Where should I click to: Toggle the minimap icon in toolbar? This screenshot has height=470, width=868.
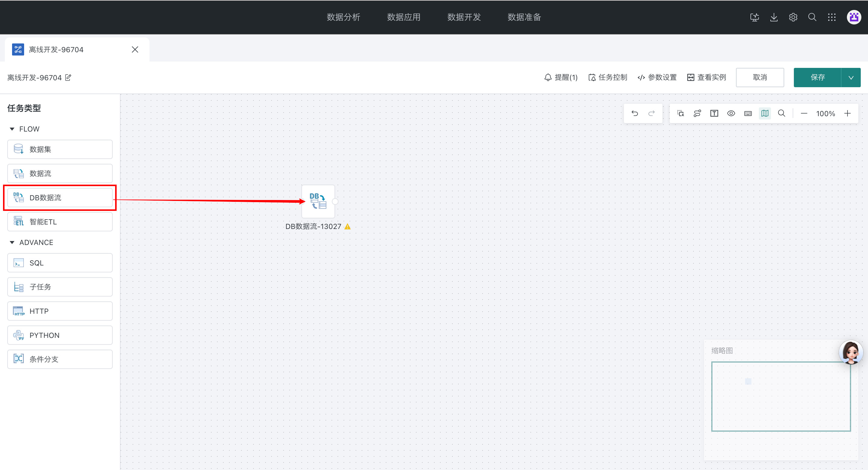tap(765, 113)
